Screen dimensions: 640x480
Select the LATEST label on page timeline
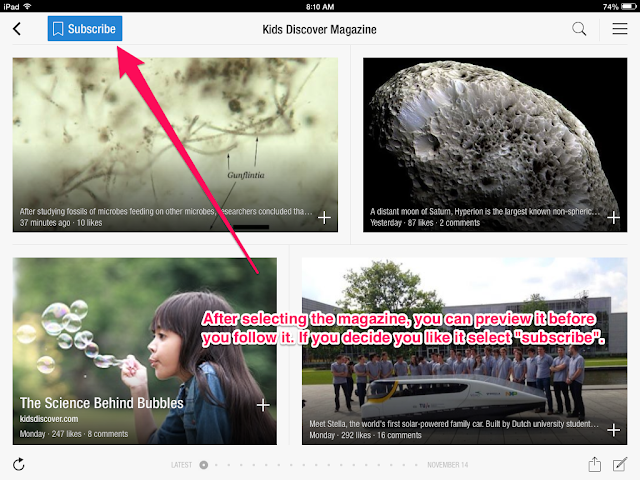[x=181, y=465]
